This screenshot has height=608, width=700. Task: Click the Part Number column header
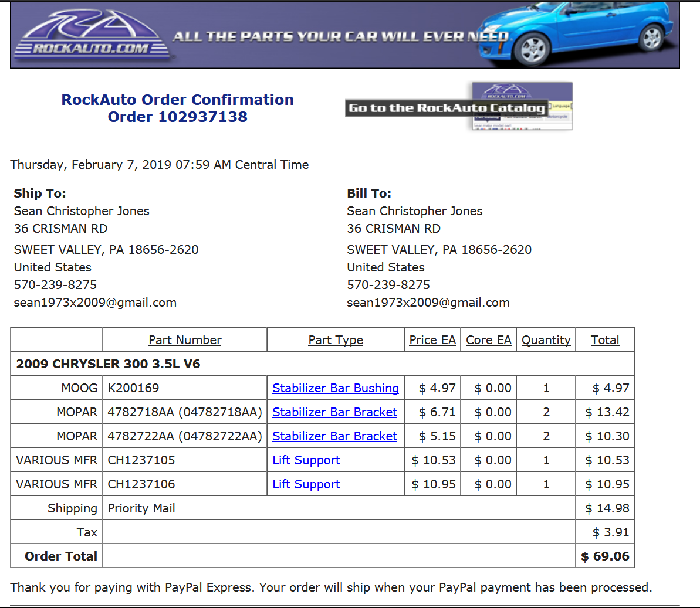click(x=185, y=340)
